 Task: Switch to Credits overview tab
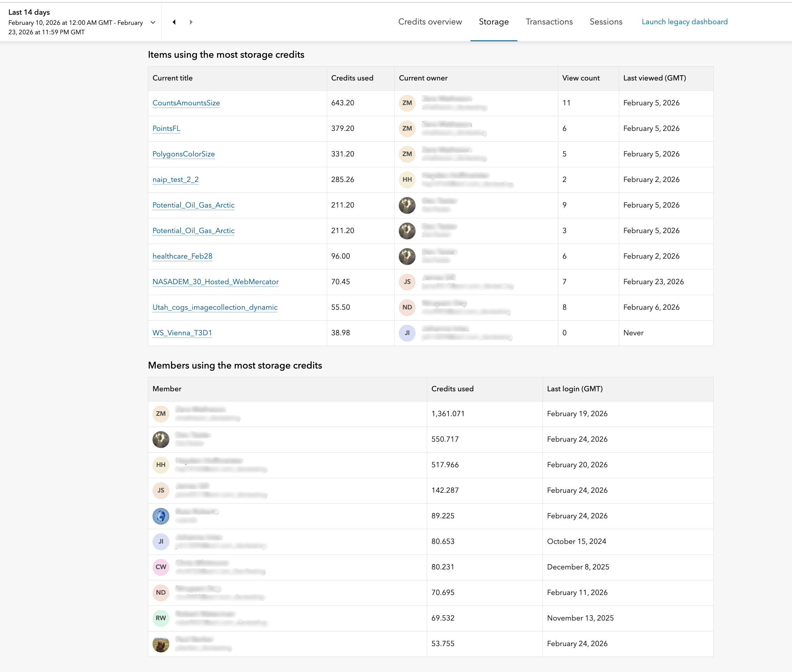click(x=430, y=22)
